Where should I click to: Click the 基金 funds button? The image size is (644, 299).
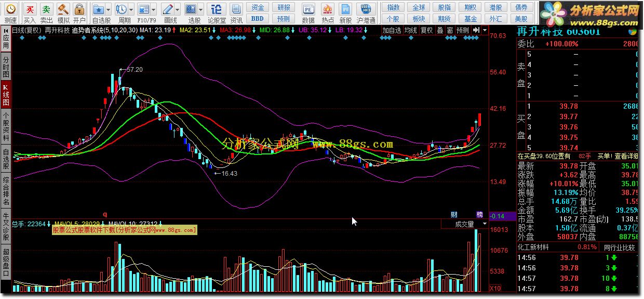pyautogui.click(x=470, y=19)
